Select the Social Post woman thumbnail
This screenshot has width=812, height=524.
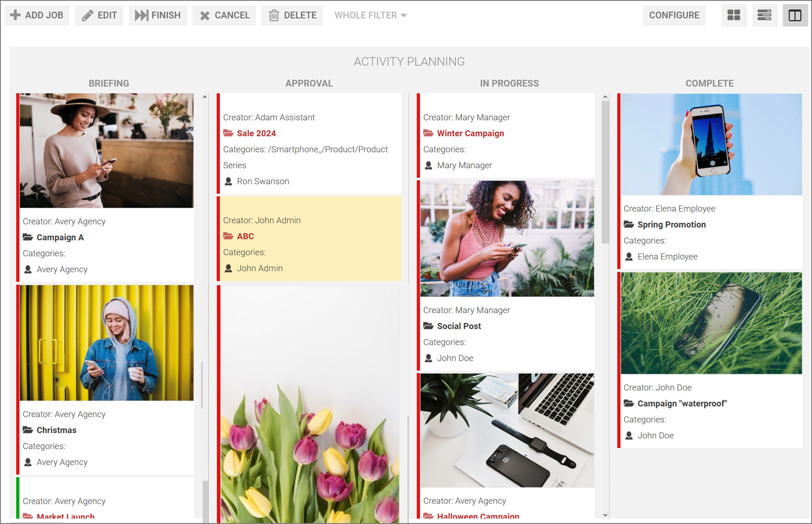(507, 239)
